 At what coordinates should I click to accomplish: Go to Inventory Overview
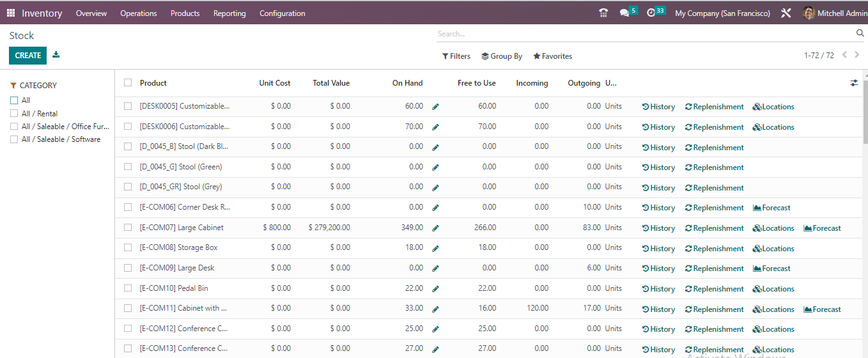click(91, 13)
